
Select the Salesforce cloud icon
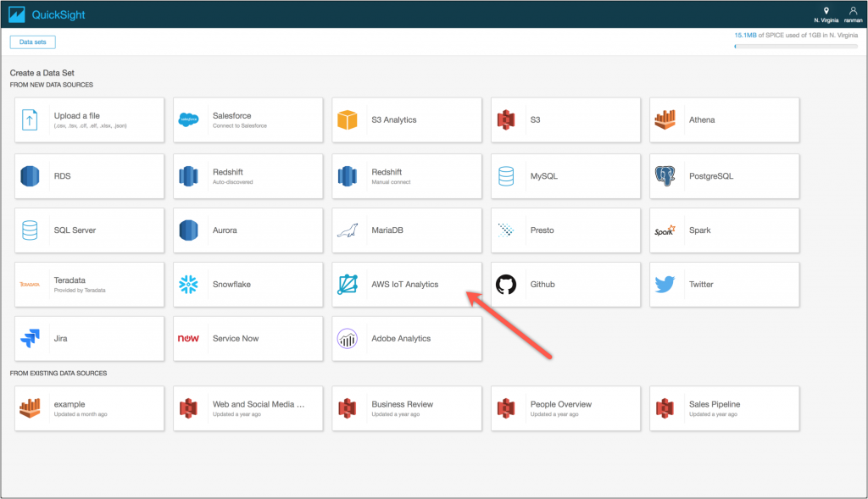click(189, 119)
